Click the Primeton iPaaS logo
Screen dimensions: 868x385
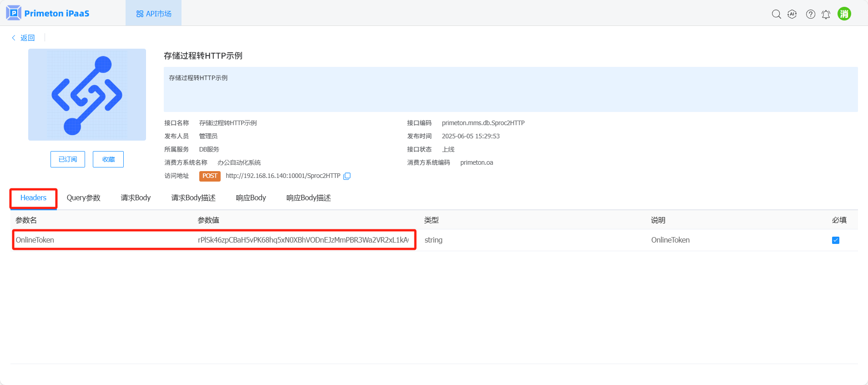48,13
